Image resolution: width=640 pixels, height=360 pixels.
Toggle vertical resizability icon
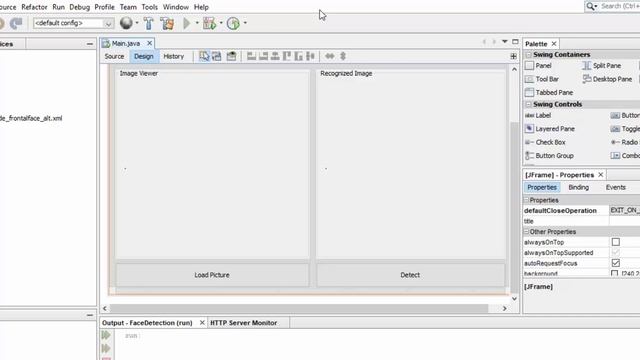pos(343,56)
